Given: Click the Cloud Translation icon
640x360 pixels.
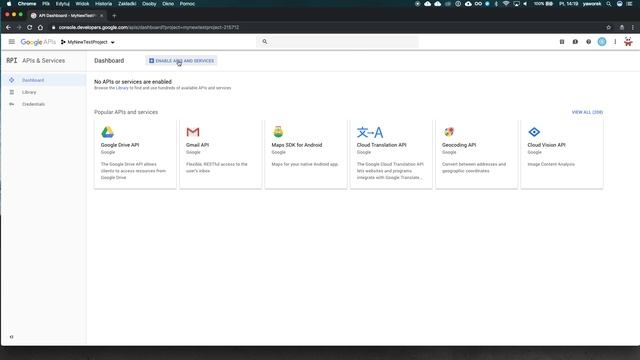Looking at the screenshot, I should point(370,132).
